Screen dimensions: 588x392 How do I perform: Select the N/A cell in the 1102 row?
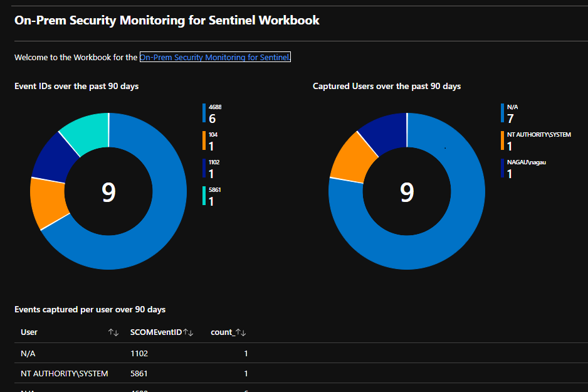[x=28, y=353]
